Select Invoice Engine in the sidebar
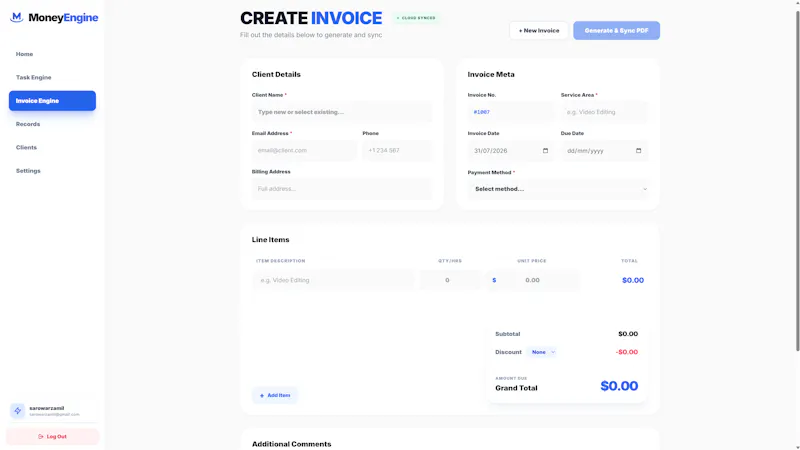800x450 pixels. coord(52,101)
